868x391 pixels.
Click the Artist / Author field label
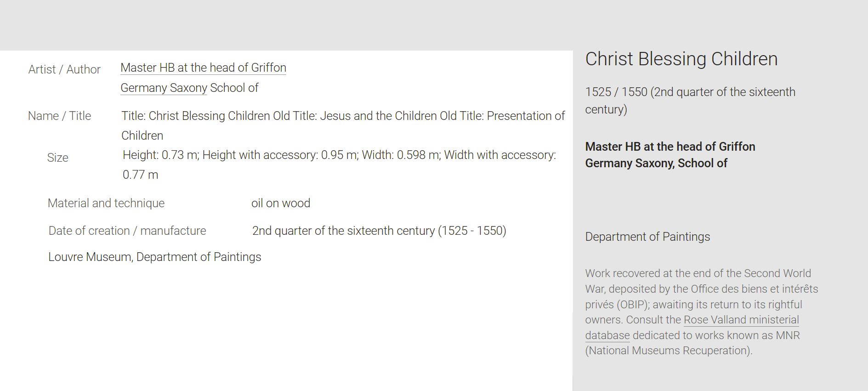tap(64, 69)
